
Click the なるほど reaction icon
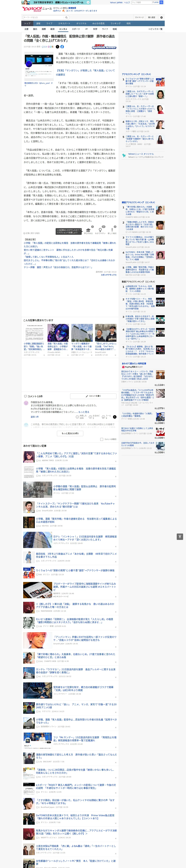[91, 417]
